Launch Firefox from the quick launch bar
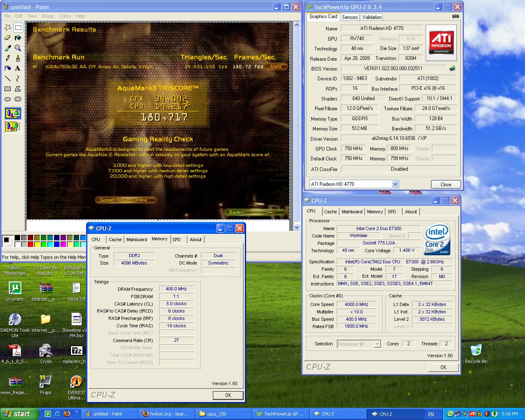This screenshot has width=525, height=420. [x=67, y=414]
